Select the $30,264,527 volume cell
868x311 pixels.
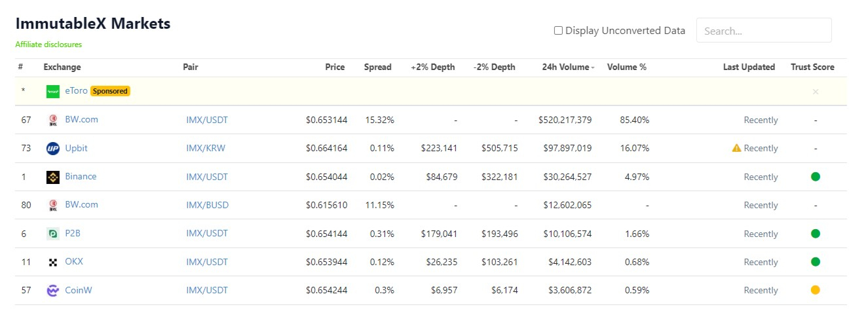[567, 177]
